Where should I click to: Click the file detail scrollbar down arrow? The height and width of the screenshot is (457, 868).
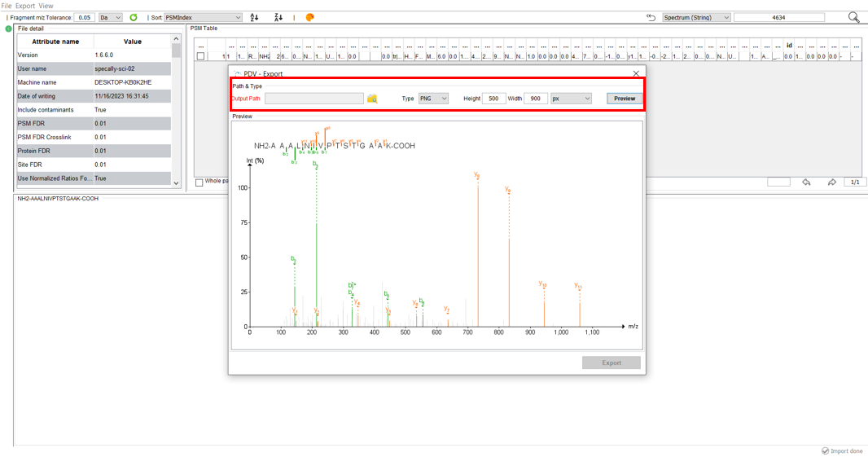pos(176,182)
